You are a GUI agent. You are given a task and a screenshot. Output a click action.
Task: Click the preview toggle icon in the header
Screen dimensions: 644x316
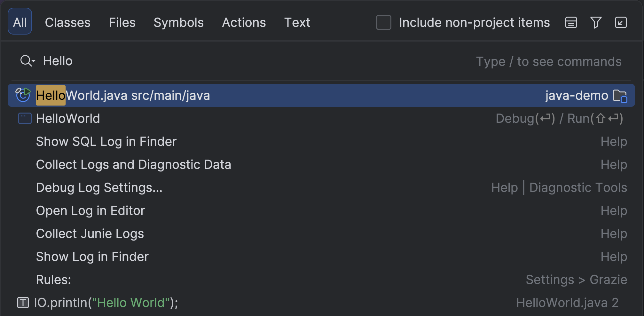pos(571,23)
